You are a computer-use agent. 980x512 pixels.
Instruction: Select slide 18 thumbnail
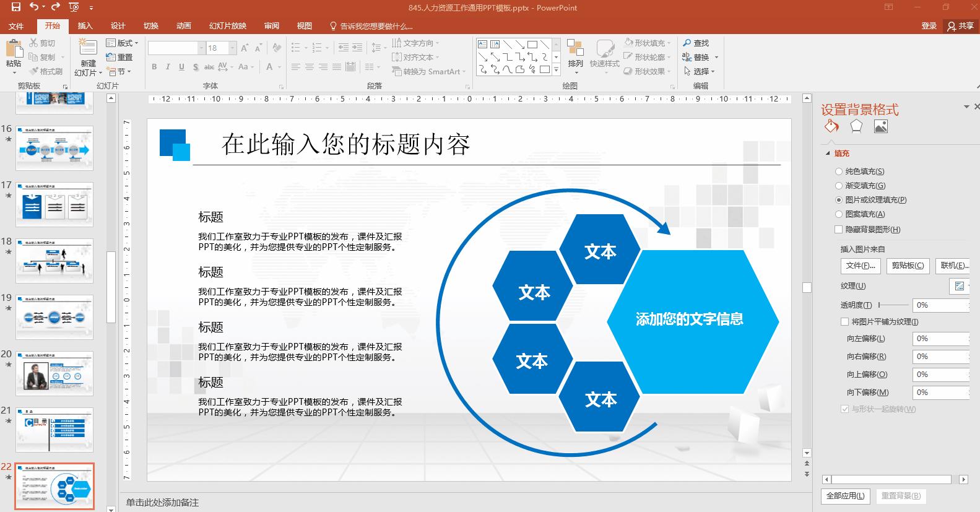pyautogui.click(x=54, y=261)
